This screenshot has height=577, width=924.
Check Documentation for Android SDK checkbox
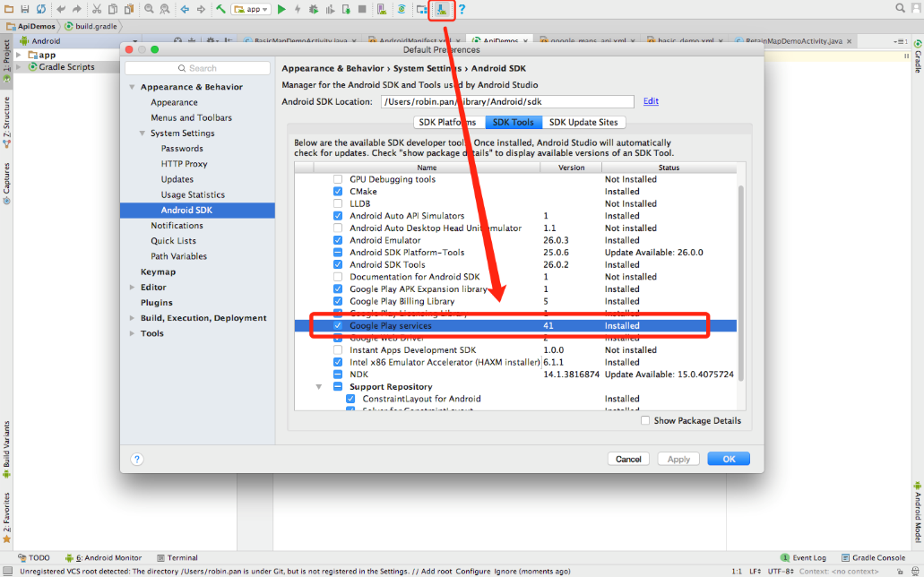[338, 277]
